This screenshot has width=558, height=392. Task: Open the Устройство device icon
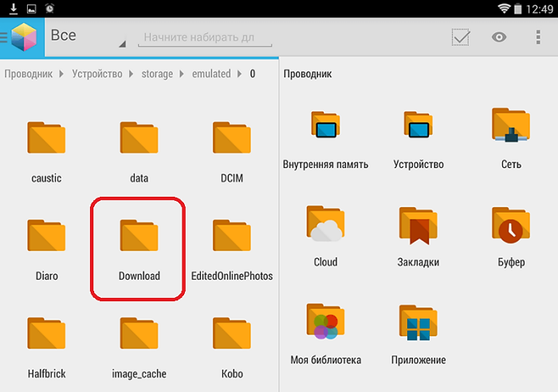[x=418, y=124]
